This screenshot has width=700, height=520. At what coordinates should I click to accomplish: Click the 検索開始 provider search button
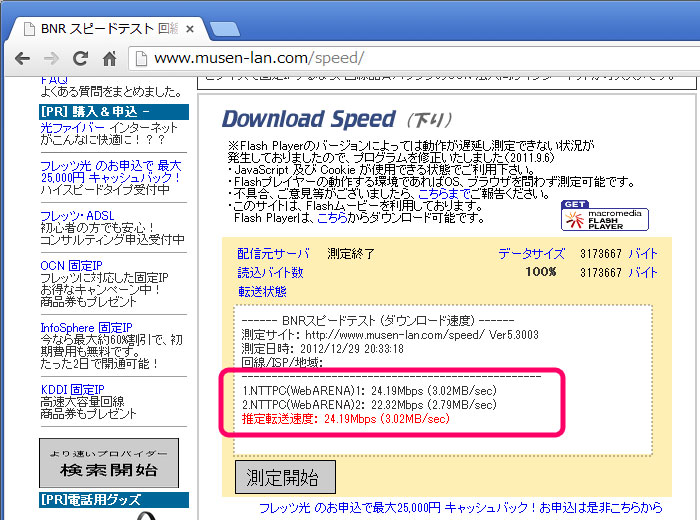pyautogui.click(x=109, y=463)
